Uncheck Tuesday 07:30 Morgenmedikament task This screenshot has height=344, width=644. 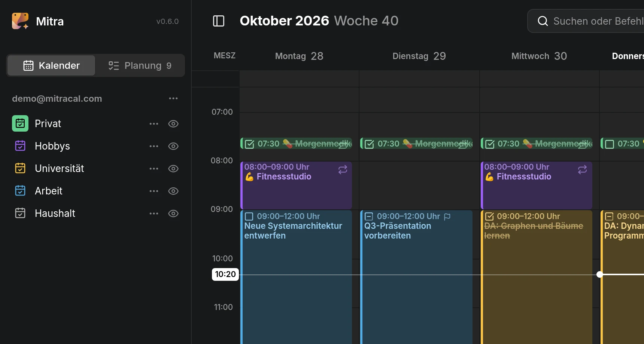pyautogui.click(x=369, y=144)
